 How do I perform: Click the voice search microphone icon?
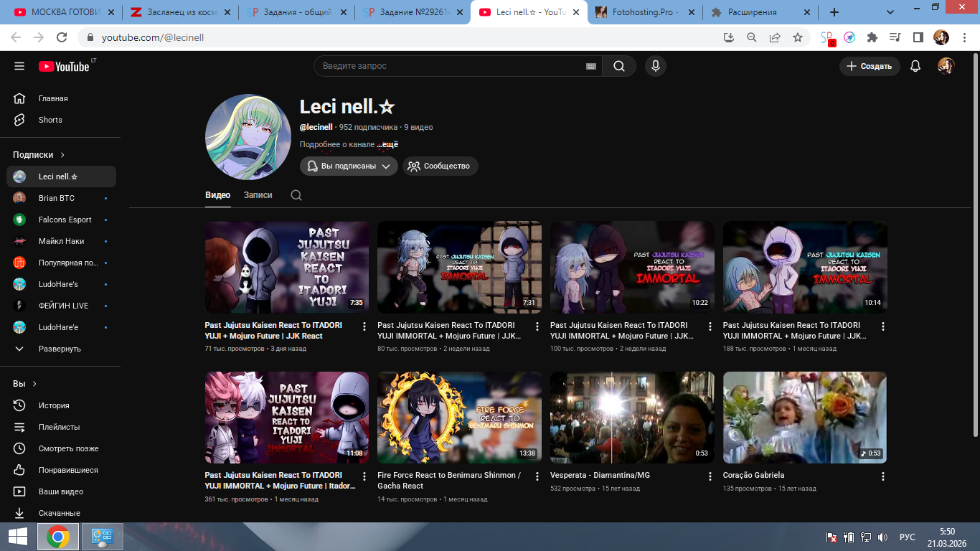point(654,66)
